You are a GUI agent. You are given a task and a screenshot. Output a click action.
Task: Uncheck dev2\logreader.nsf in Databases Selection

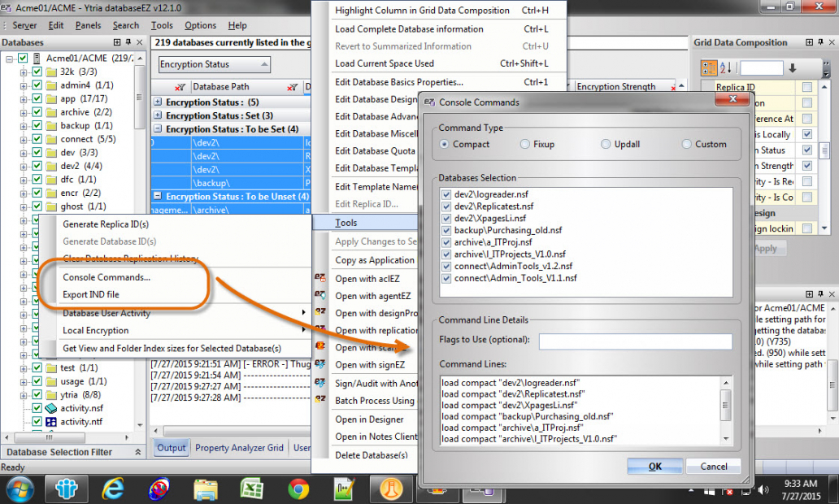click(x=446, y=194)
